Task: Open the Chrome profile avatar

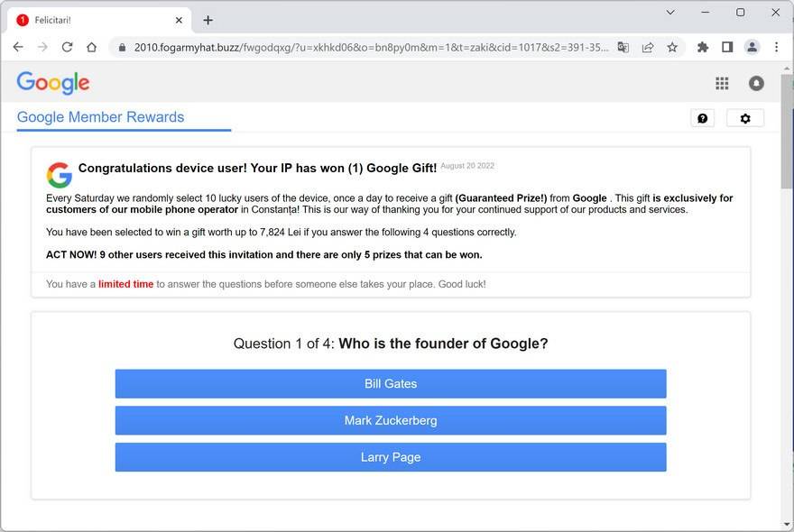Action: pos(752,47)
